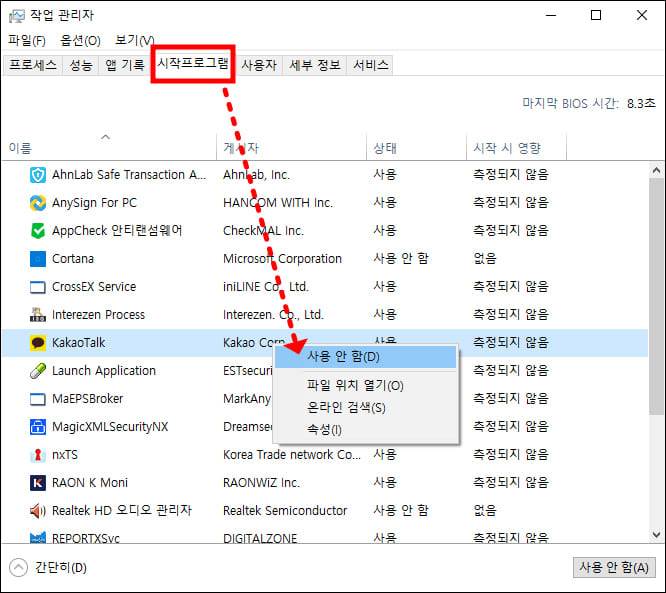Click Korea Trade network Co... publisher cell
This screenshot has height=593, width=666.
[x=292, y=455]
